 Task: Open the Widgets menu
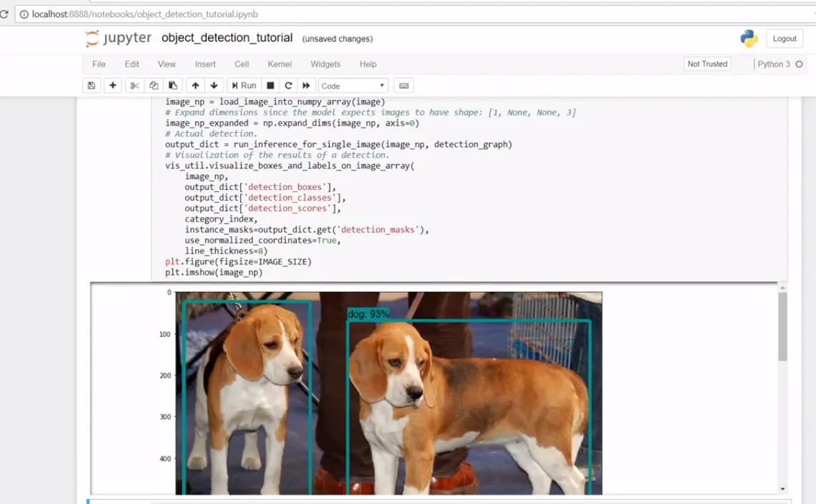(325, 64)
